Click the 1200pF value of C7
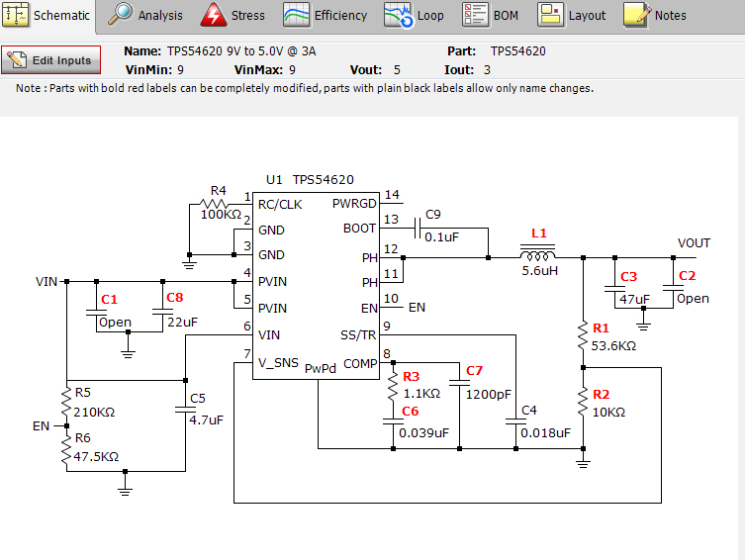The width and height of the screenshot is (745, 560). 489,394
